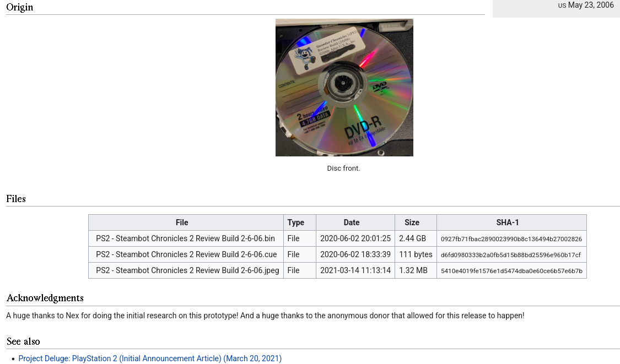Viewport: 620px width, 364px height.
Task: Click the Type column header
Action: [300, 222]
